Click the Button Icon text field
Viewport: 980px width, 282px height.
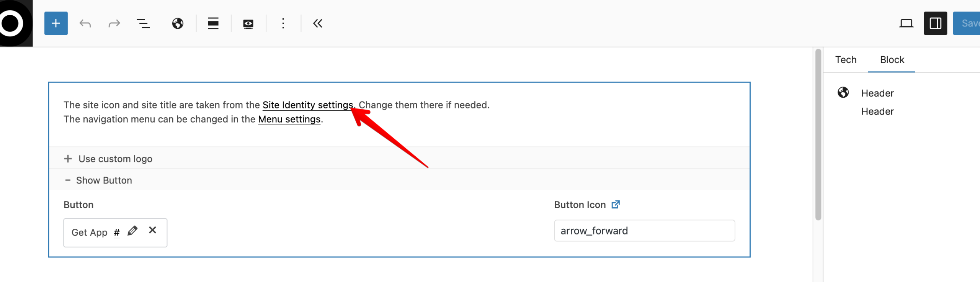tap(644, 231)
